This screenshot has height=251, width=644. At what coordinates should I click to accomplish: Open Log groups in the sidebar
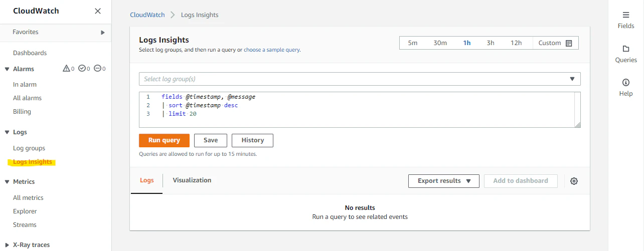point(29,148)
